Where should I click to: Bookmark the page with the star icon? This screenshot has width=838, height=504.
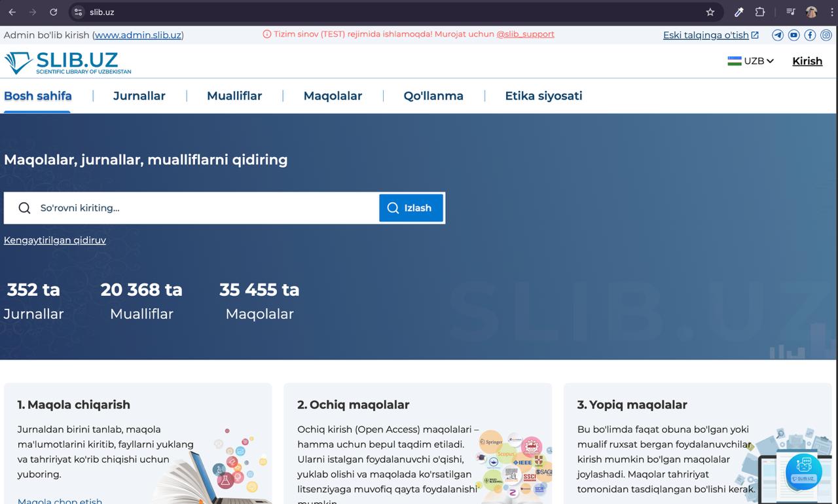coord(710,11)
